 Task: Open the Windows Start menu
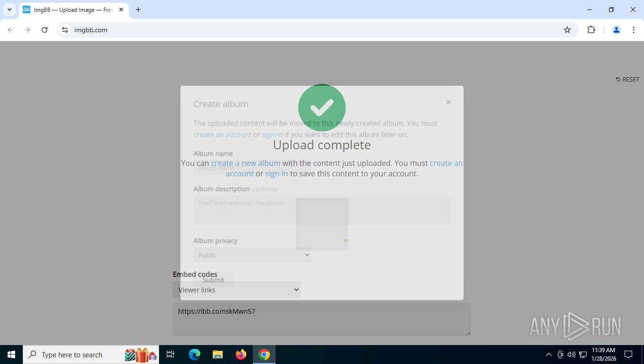pyautogui.click(x=11, y=355)
